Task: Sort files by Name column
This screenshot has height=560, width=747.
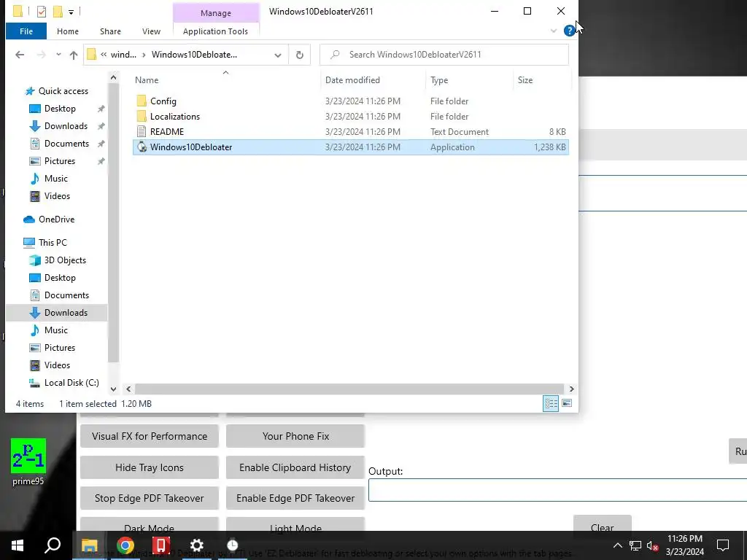Action: 147,80
